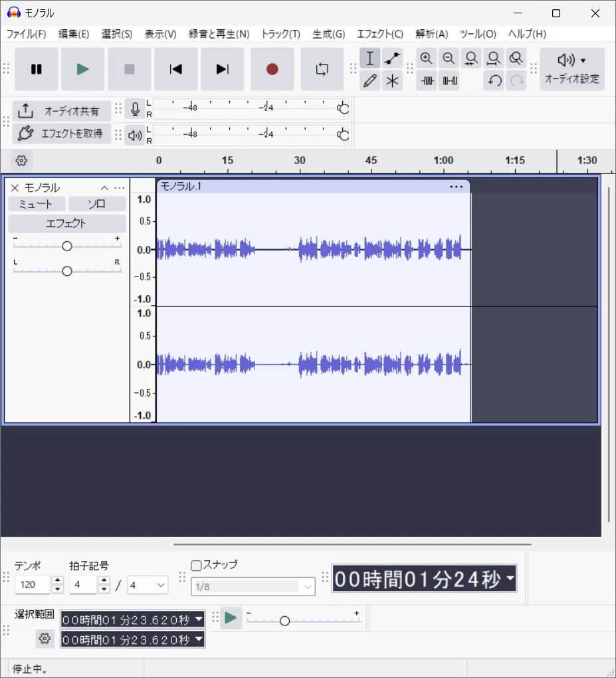Zoom in on the waveform

(426, 58)
